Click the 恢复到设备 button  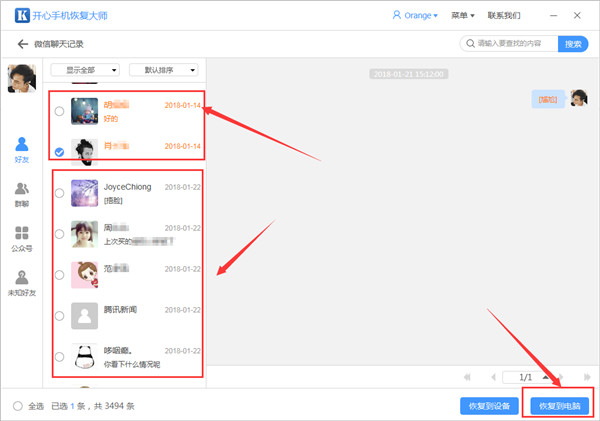pyautogui.click(x=489, y=406)
